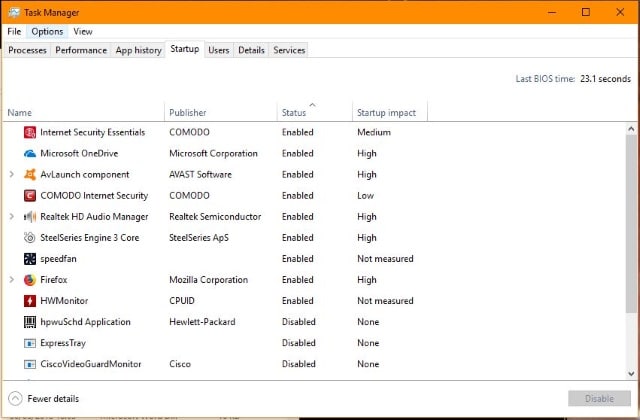Click the HWMonitor icon
Screen dimensions: 640x420
(30, 301)
